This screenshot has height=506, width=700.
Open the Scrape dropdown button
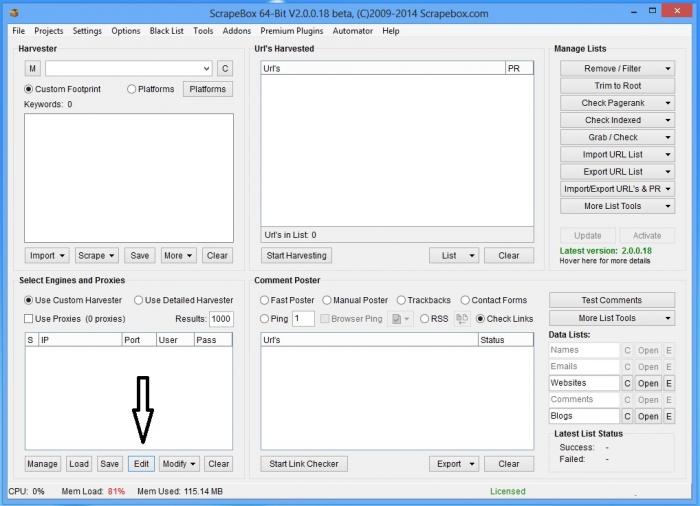click(x=96, y=255)
